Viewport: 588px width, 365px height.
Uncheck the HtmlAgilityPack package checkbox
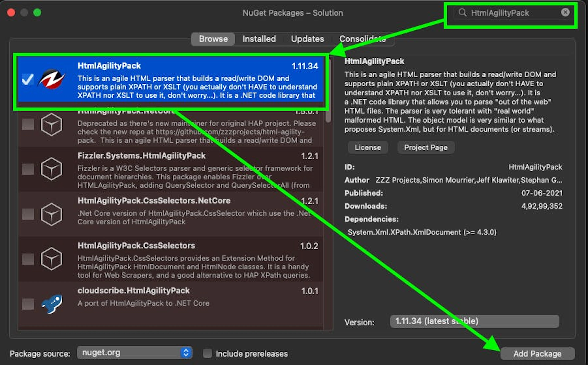click(x=28, y=79)
